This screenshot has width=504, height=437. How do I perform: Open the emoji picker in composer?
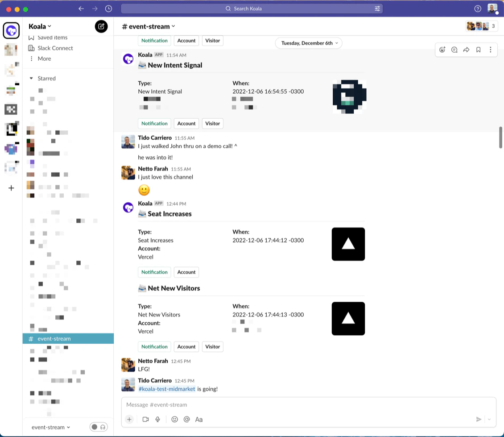pyautogui.click(x=174, y=419)
